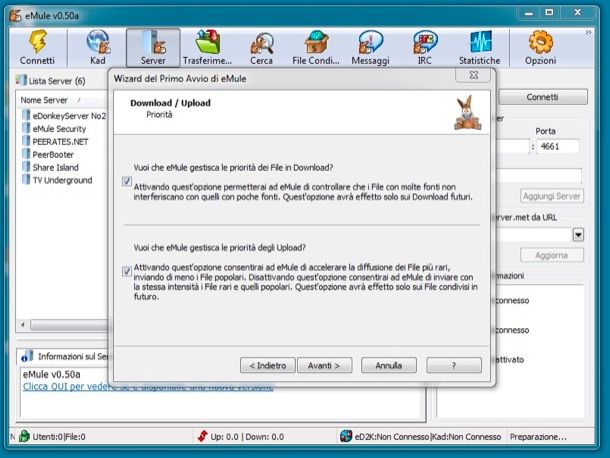Click the Aggiungi Server button
610x458 pixels.
[x=552, y=196]
